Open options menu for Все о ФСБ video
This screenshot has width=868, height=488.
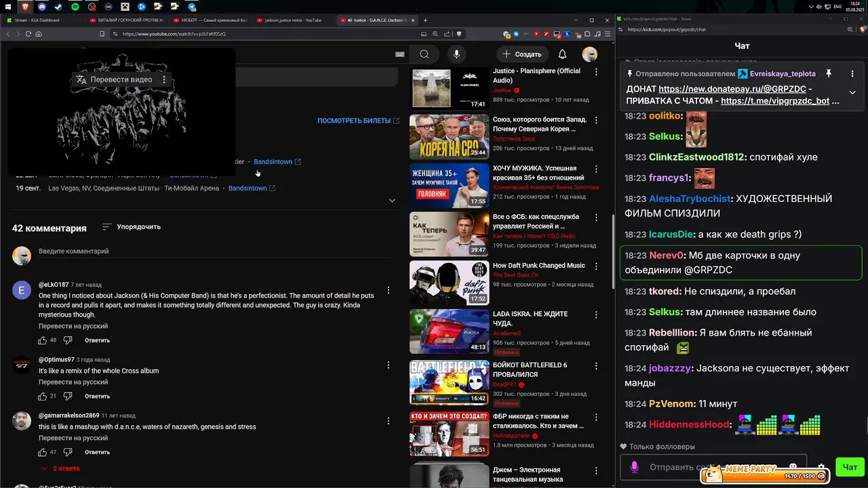596,218
